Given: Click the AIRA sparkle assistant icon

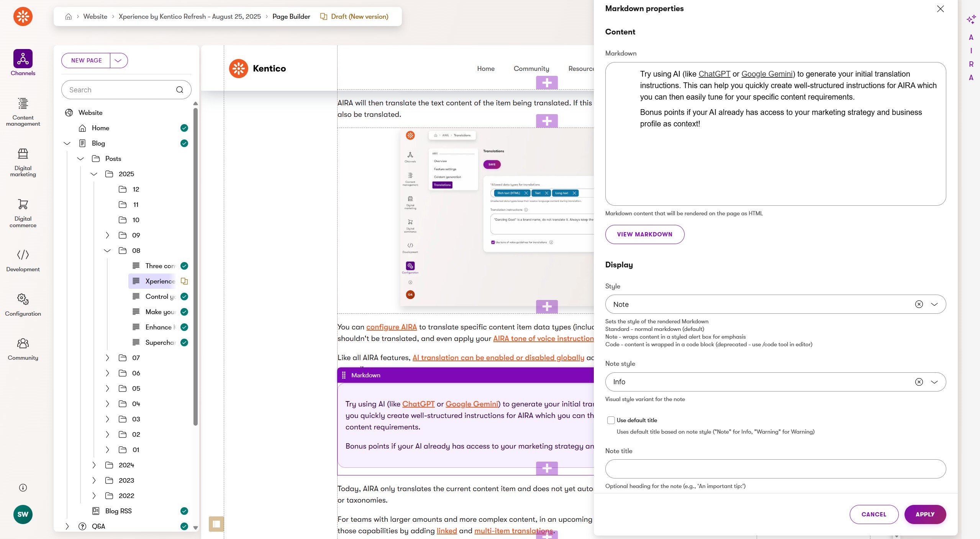Looking at the screenshot, I should click(971, 19).
